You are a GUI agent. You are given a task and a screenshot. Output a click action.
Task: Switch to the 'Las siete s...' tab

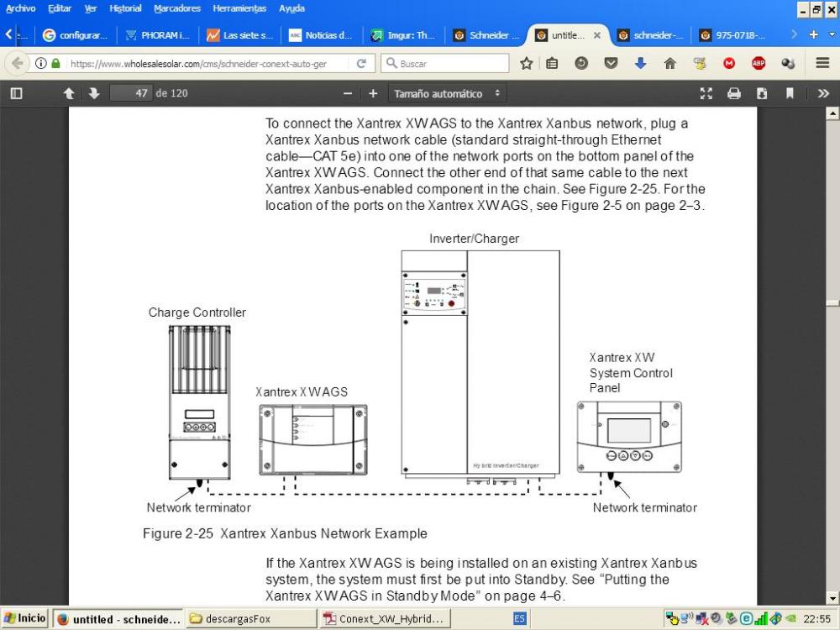[x=240, y=35]
